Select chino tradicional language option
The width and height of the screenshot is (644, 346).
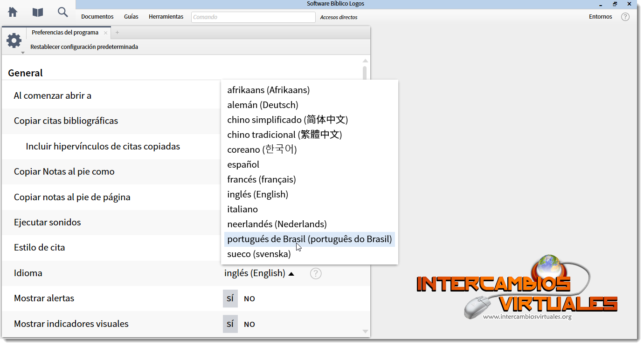[310, 135]
